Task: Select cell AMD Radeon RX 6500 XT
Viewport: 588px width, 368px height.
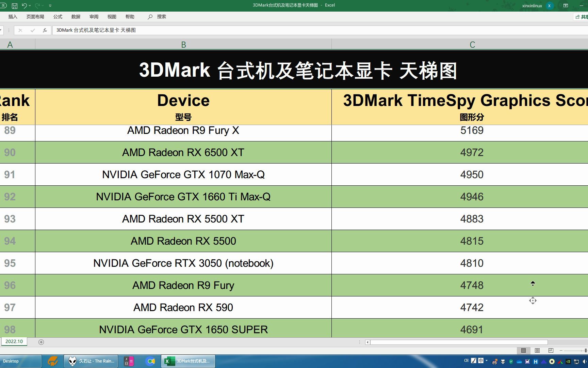Action: pyautogui.click(x=183, y=152)
